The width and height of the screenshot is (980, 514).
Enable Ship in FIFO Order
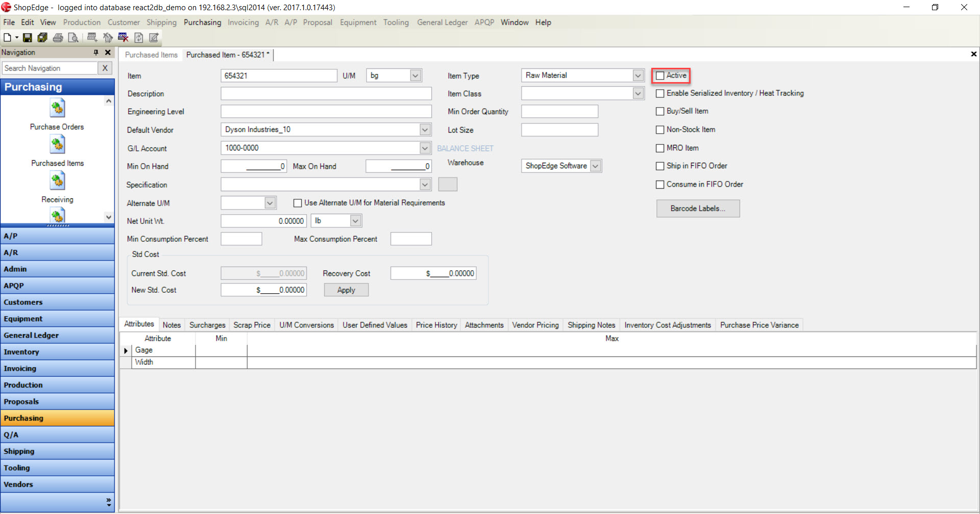pos(660,166)
